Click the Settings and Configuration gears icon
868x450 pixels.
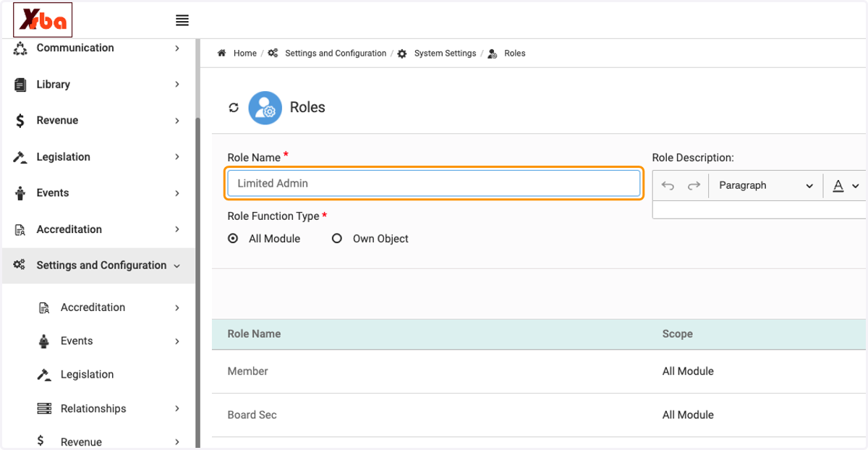click(x=20, y=266)
